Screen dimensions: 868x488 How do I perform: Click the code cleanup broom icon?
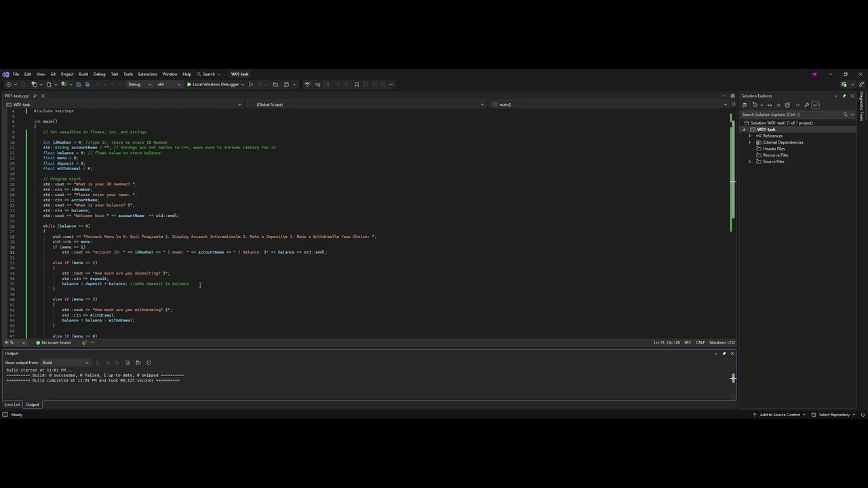[x=84, y=342]
